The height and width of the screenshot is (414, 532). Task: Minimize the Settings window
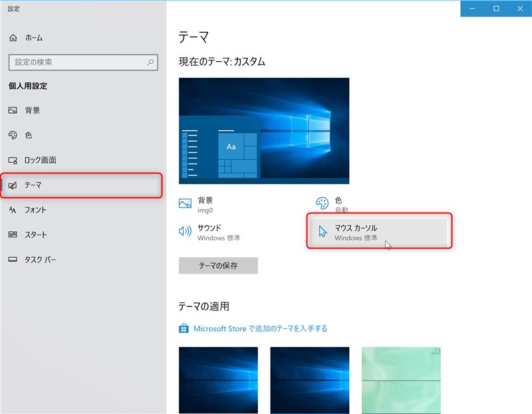[472, 9]
